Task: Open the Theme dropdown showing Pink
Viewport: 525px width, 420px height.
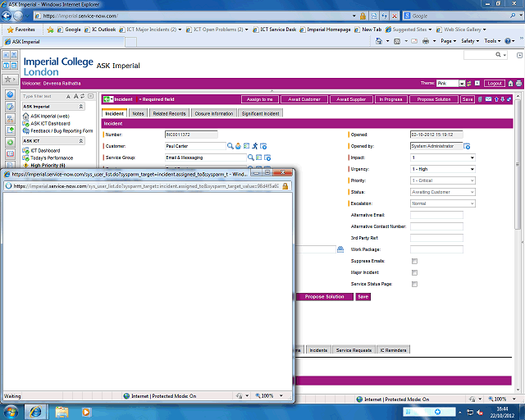Action: click(x=450, y=83)
